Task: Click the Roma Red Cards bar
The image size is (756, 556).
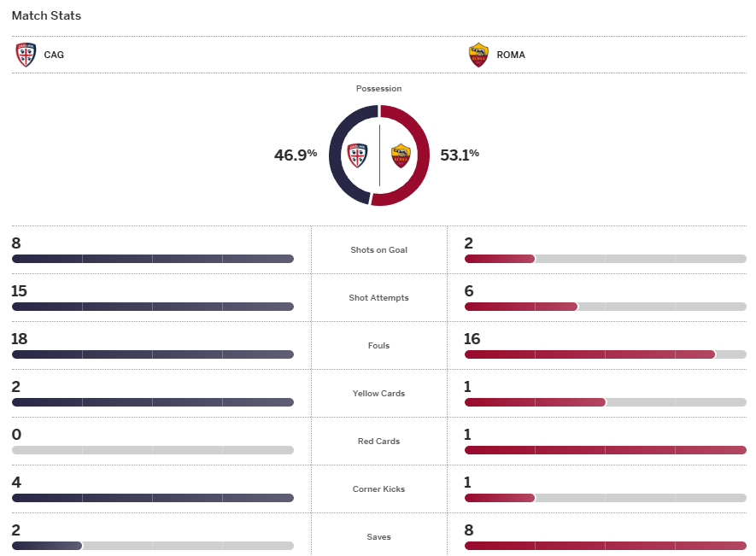Action: coord(605,450)
